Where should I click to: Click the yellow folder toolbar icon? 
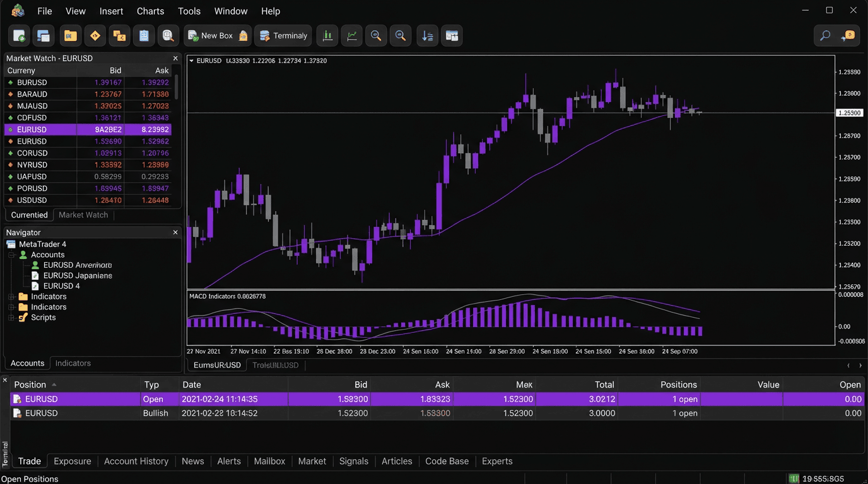coord(70,36)
